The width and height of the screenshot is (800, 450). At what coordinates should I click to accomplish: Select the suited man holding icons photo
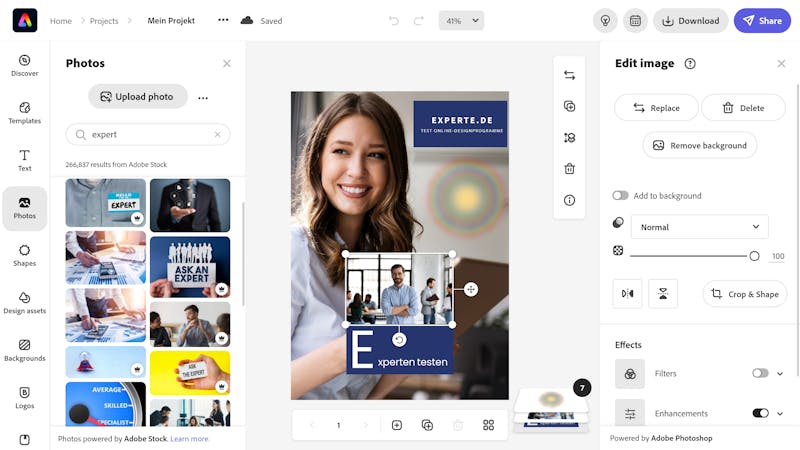[x=190, y=205]
